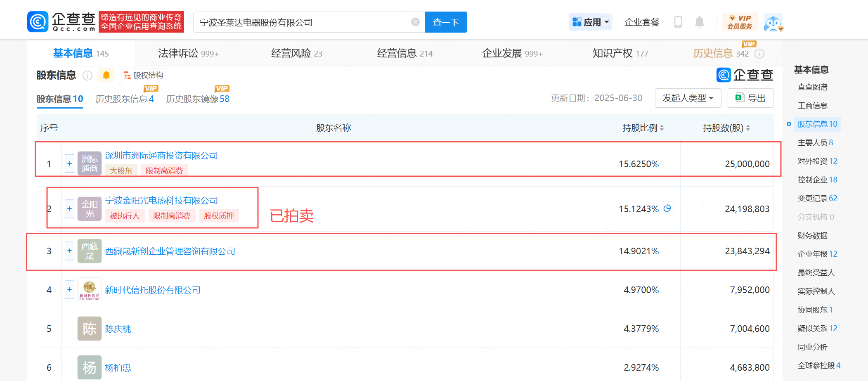Switch to 历史信息 tab
Image resolution: width=868 pixels, height=381 pixels.
coord(721,53)
